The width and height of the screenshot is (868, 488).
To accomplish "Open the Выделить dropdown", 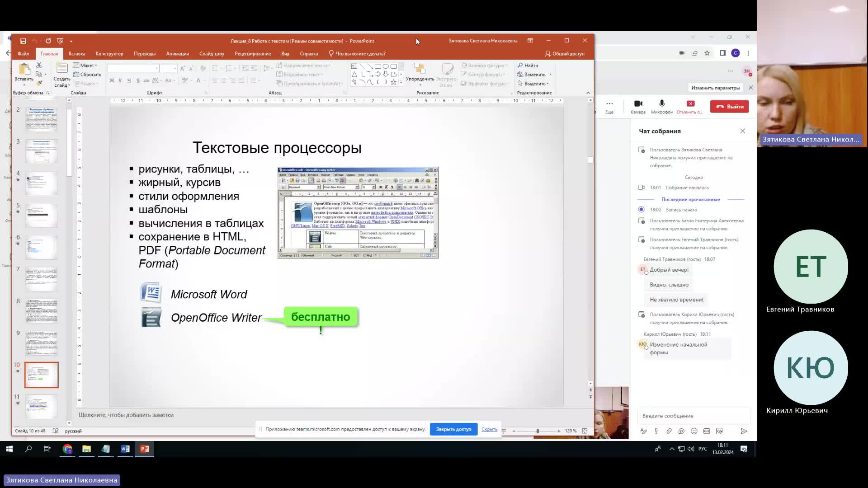I will tap(533, 84).
